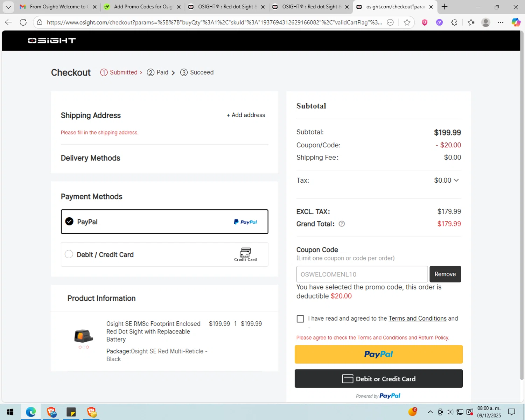Open the volume control in system tray
This screenshot has width=525, height=420.
pyautogui.click(x=450, y=412)
